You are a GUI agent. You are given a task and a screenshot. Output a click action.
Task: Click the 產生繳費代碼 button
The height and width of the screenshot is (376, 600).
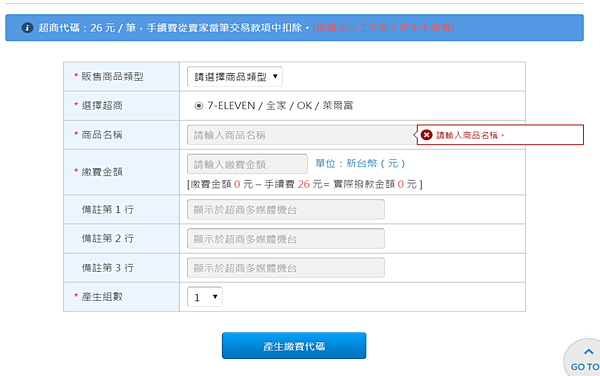[x=294, y=346]
